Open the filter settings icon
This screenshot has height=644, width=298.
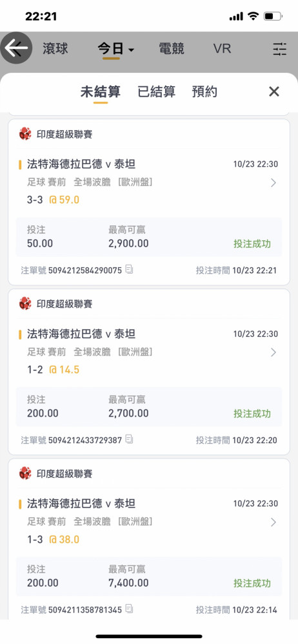[280, 49]
